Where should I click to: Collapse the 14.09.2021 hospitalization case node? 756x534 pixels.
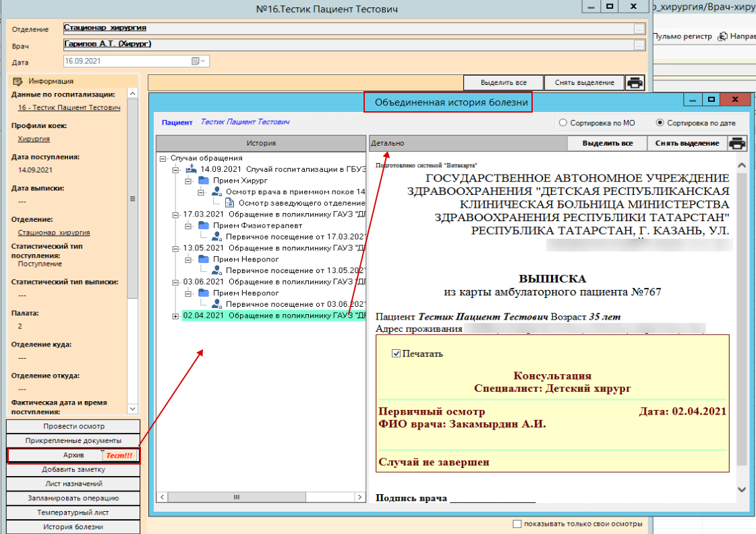[176, 170]
